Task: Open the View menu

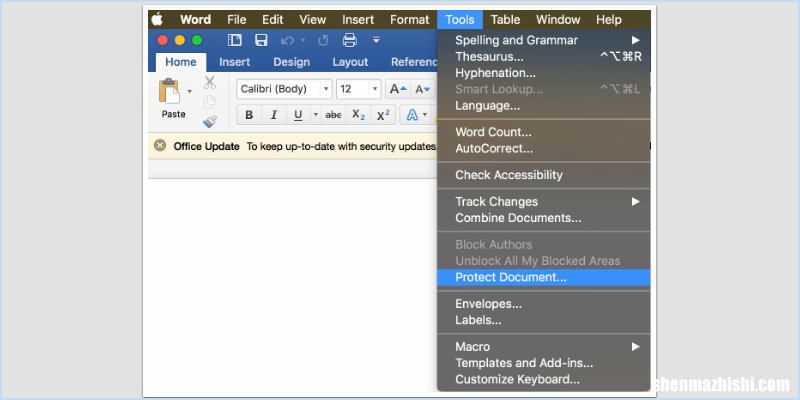Action: [x=312, y=20]
